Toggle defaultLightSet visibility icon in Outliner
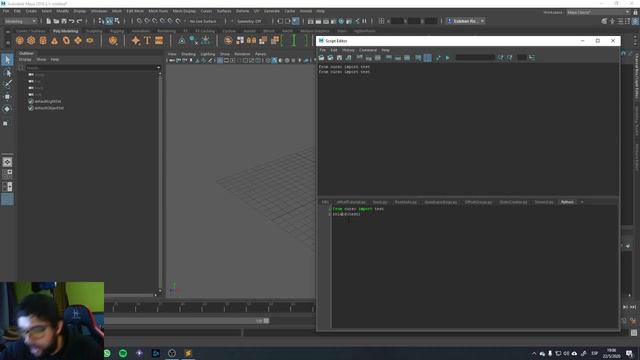Image resolution: width=640 pixels, height=360 pixels. coord(31,101)
